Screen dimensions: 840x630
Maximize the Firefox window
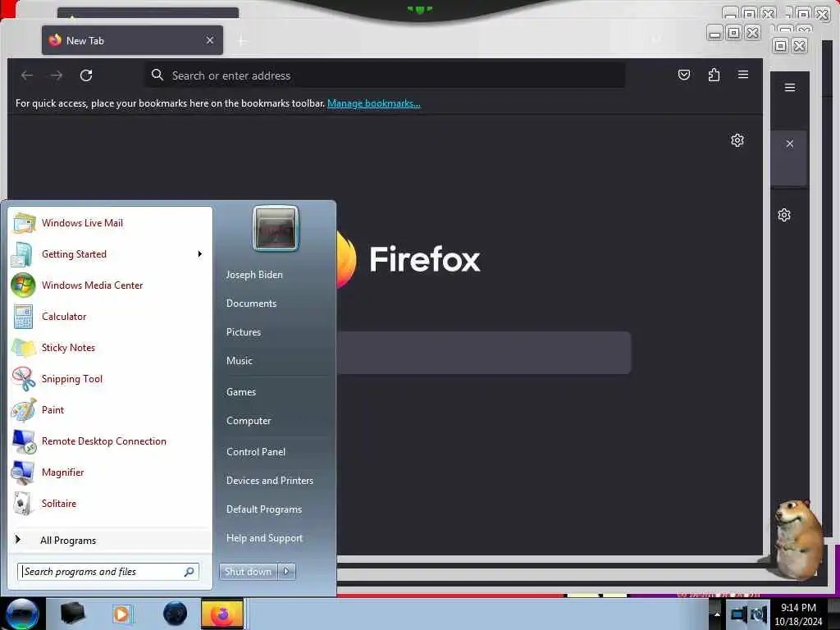(733, 33)
